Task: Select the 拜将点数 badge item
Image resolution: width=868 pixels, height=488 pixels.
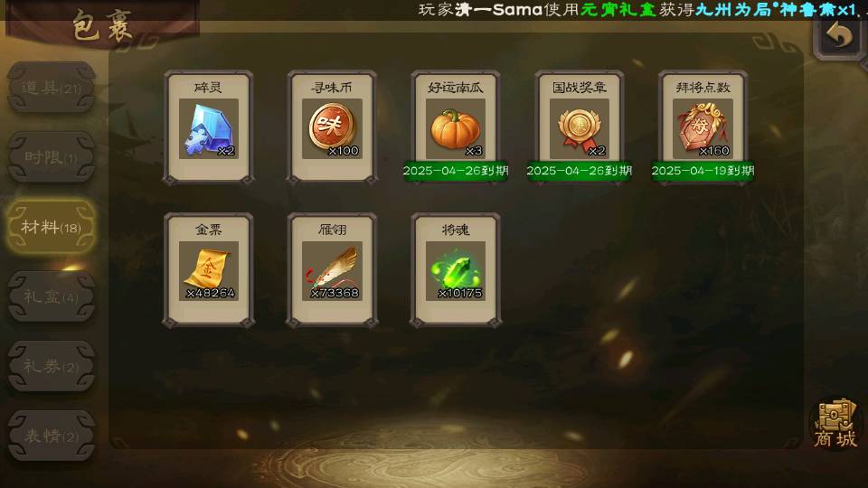Action: click(x=703, y=127)
